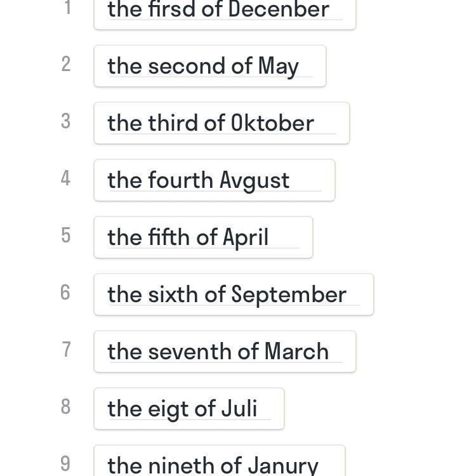This screenshot has height=476, width=476.
Task: Click question number 3 label
Action: pos(66,121)
